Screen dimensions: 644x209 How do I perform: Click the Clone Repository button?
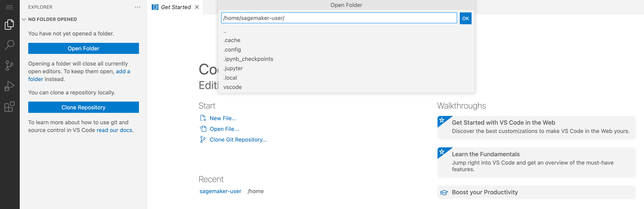[84, 107]
